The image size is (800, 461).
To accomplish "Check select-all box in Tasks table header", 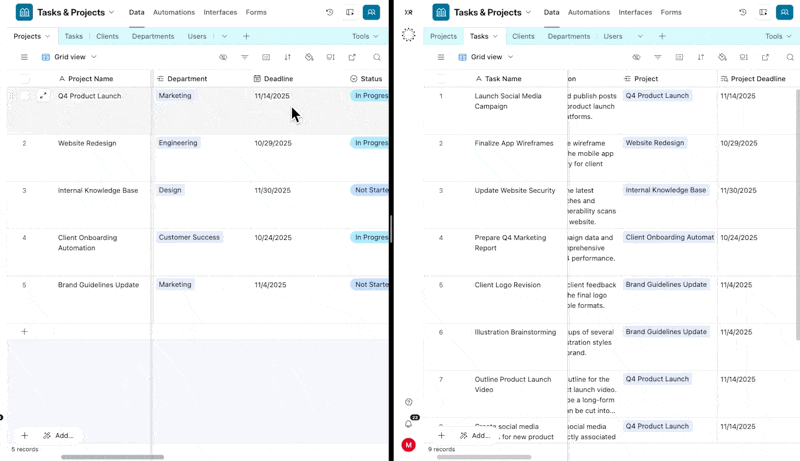I will [441, 79].
